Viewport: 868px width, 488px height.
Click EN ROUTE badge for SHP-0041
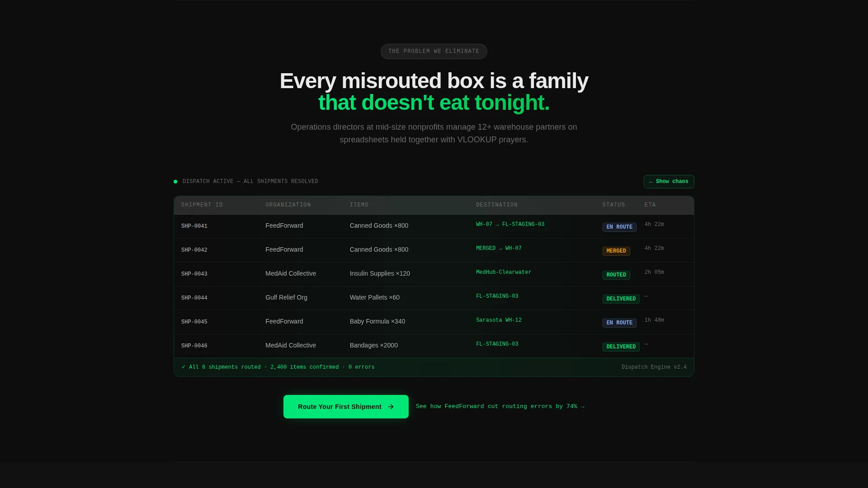[x=619, y=227]
